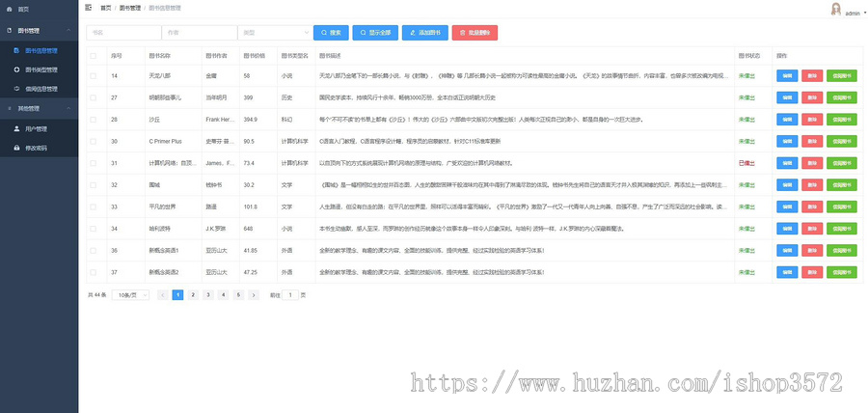
Task: Click the author cell 金庸
Action: pos(211,76)
